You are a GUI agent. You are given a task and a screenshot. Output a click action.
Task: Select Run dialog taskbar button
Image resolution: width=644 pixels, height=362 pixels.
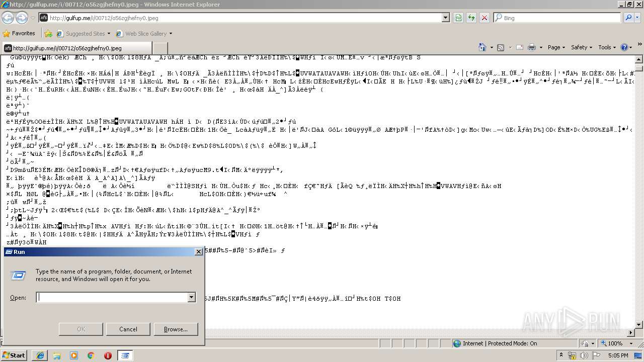125,355
